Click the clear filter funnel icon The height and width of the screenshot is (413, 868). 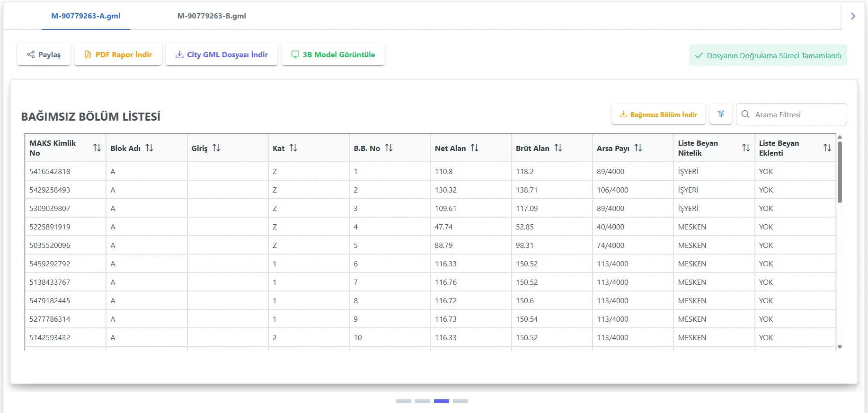tap(720, 114)
